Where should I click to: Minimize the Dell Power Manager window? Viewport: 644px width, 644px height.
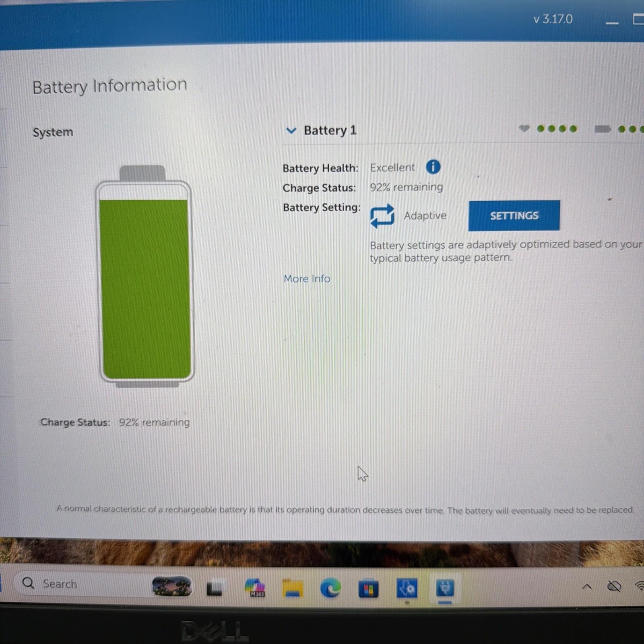coord(612,23)
